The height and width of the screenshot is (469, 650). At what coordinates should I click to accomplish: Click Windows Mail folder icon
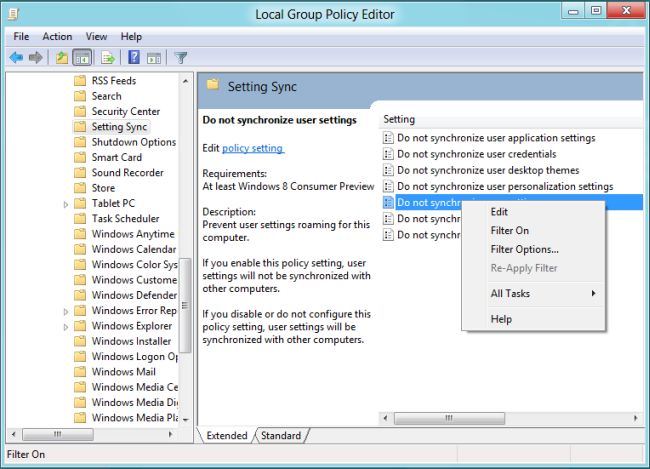[x=80, y=372]
